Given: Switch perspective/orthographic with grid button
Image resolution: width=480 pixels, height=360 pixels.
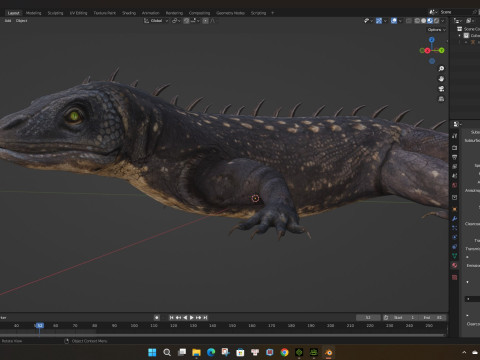Looking at the screenshot, I should [x=441, y=99].
